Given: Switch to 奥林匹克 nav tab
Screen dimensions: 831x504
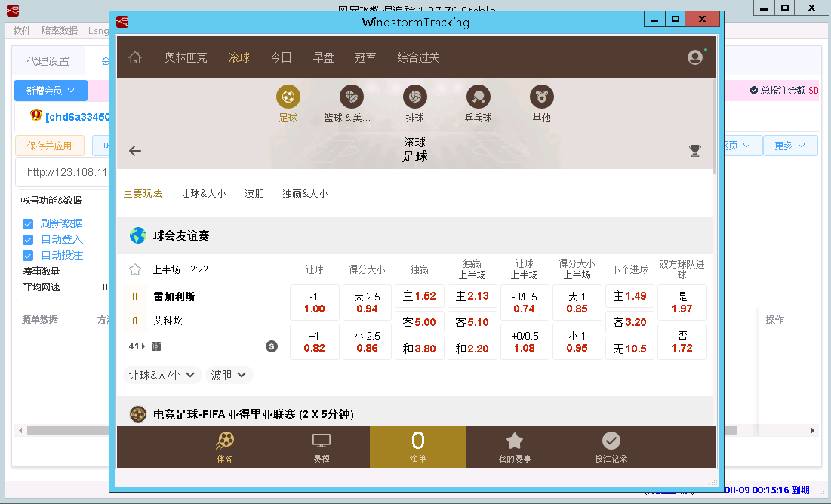Looking at the screenshot, I should point(186,57).
